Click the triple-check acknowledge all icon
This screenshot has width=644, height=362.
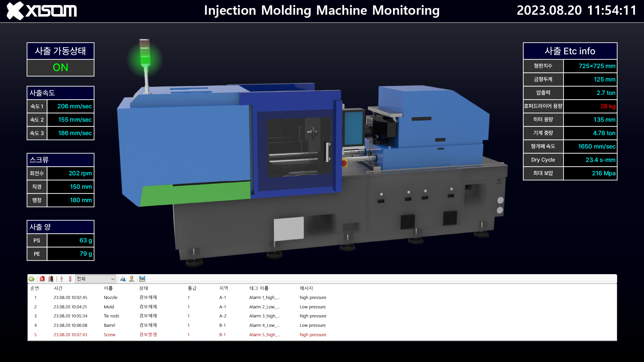click(70, 279)
